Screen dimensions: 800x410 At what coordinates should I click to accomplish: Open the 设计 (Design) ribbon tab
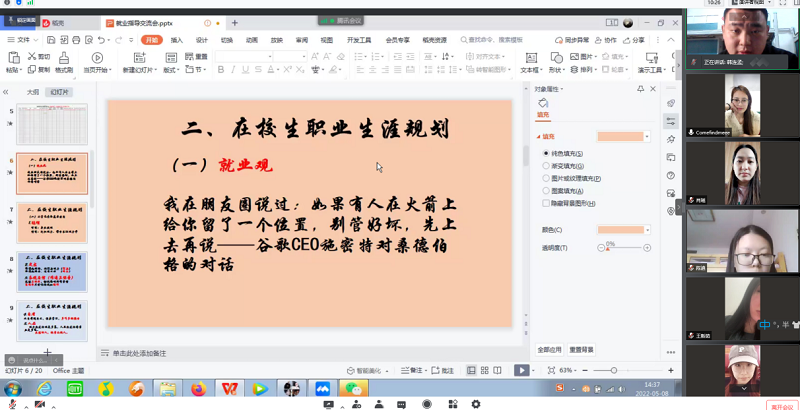202,40
